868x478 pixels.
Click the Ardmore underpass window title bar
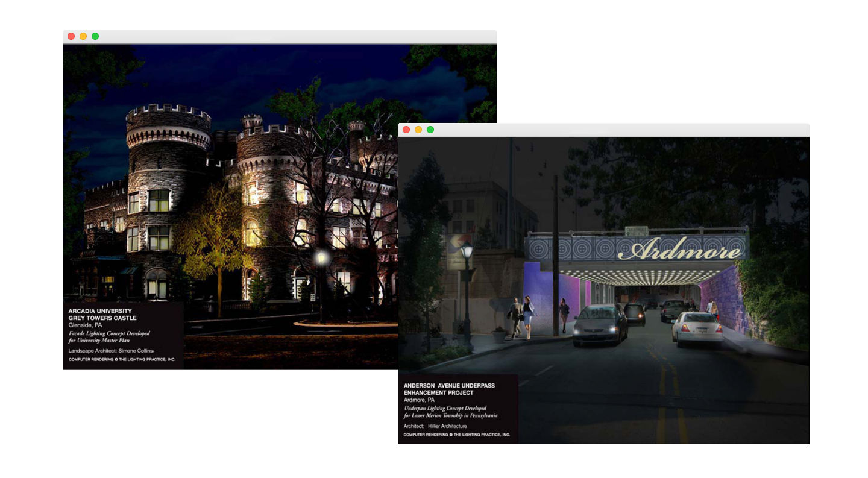coord(603,130)
